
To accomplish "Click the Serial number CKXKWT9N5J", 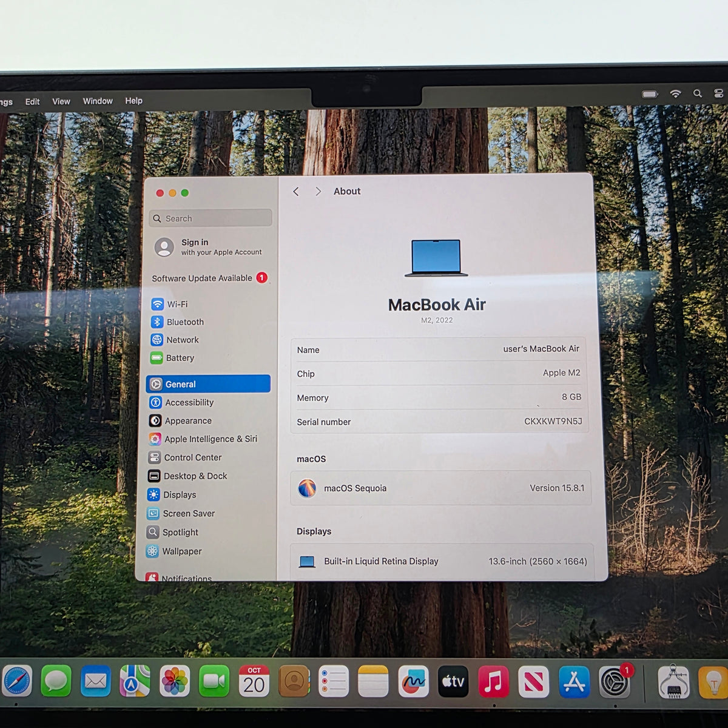I will (553, 421).
